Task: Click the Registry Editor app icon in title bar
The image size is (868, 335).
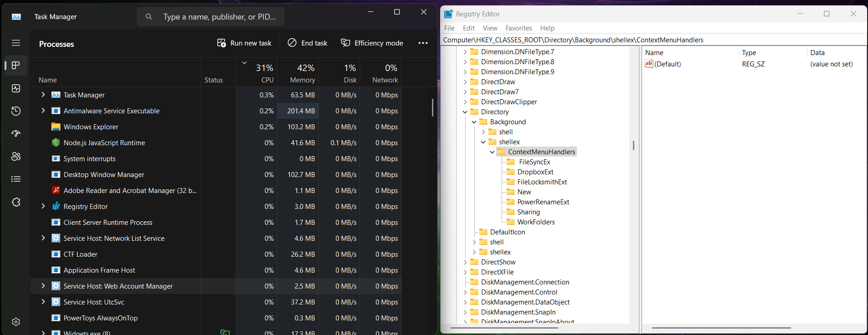Action: 448,14
